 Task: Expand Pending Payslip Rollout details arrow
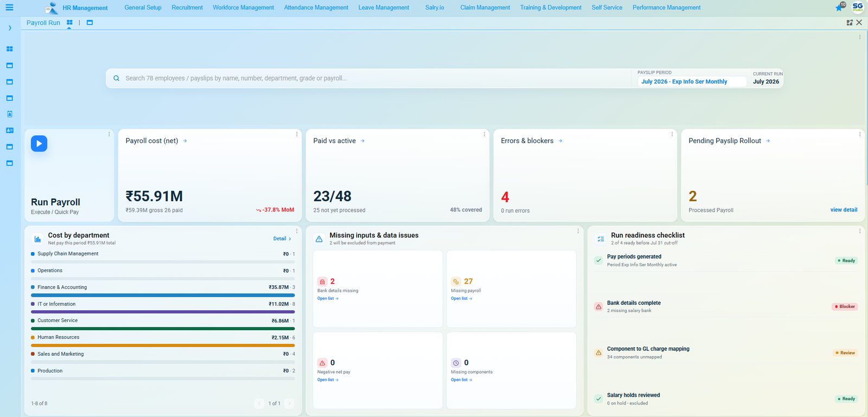(x=768, y=141)
